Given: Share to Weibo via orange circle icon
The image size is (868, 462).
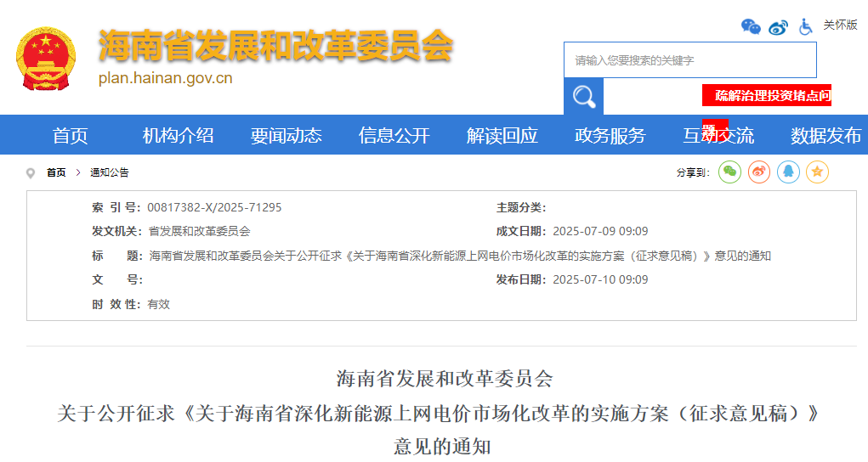Looking at the screenshot, I should (759, 172).
